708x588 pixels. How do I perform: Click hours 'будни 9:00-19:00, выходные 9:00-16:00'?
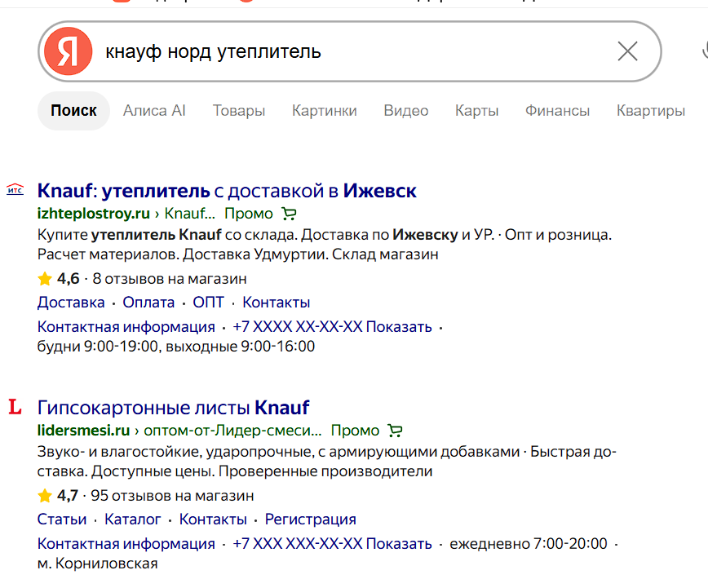[176, 347]
